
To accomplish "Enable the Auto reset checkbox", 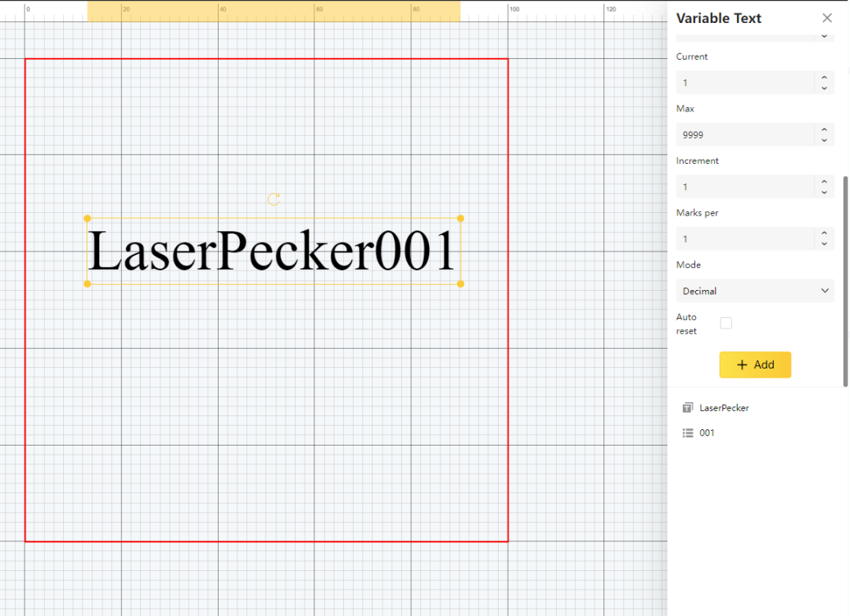I will (x=726, y=324).
